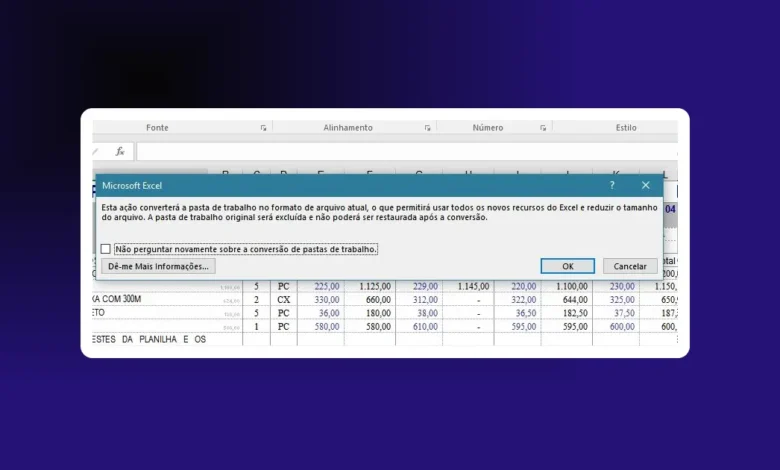The image size is (780, 470).
Task: Select the cell with value 660,00
Action: point(370,299)
